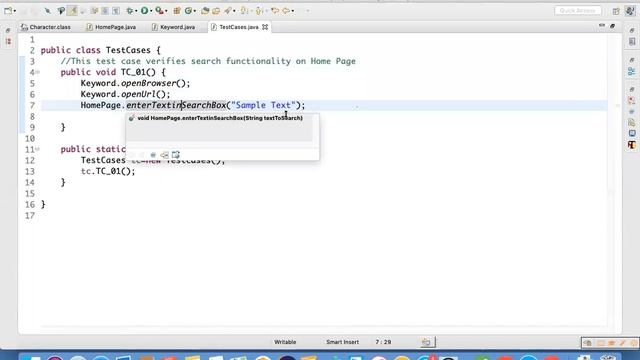640x360 pixels.
Task: Click Restore icon in left trim
Action: pos(8,31)
